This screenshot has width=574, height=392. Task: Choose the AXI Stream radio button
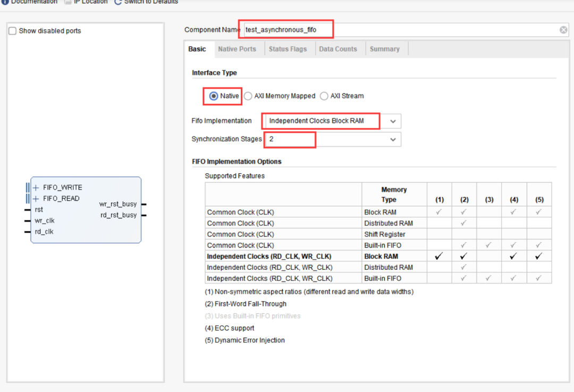coord(324,96)
